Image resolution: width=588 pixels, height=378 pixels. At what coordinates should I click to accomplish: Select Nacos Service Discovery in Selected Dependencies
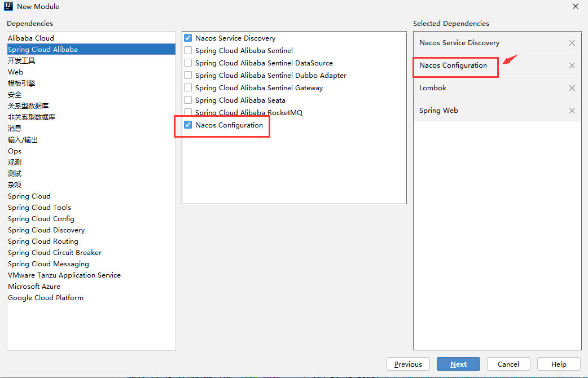pyautogui.click(x=497, y=43)
